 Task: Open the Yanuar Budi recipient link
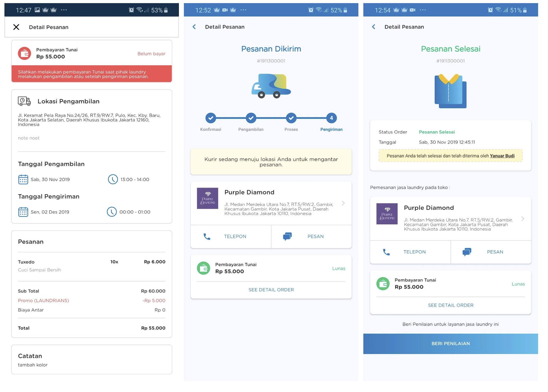[502, 156]
